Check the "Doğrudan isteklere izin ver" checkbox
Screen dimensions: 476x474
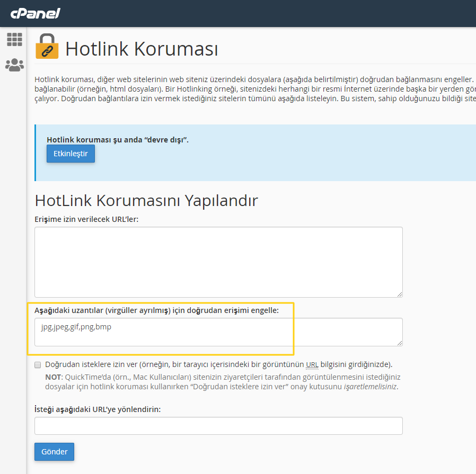click(38, 364)
